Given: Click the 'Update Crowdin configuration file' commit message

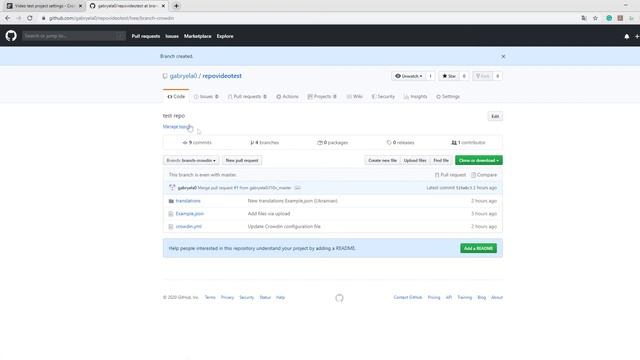Looking at the screenshot, I should (x=284, y=227).
